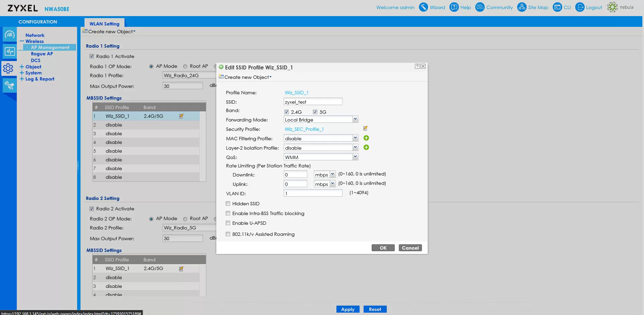Uncheck the 5G band checkbox
The image size is (644, 315).
pyautogui.click(x=315, y=112)
